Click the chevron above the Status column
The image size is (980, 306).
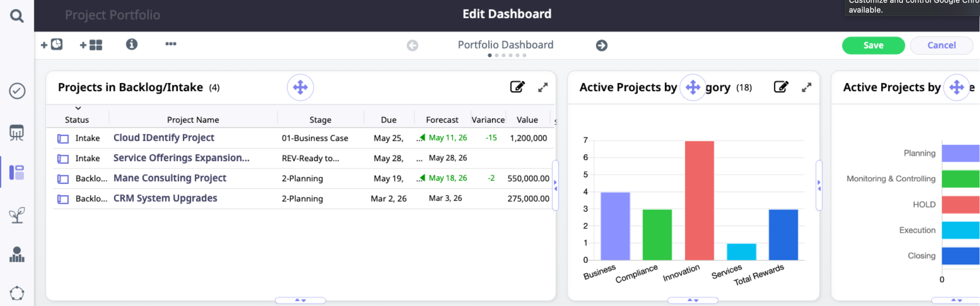pos(78,108)
